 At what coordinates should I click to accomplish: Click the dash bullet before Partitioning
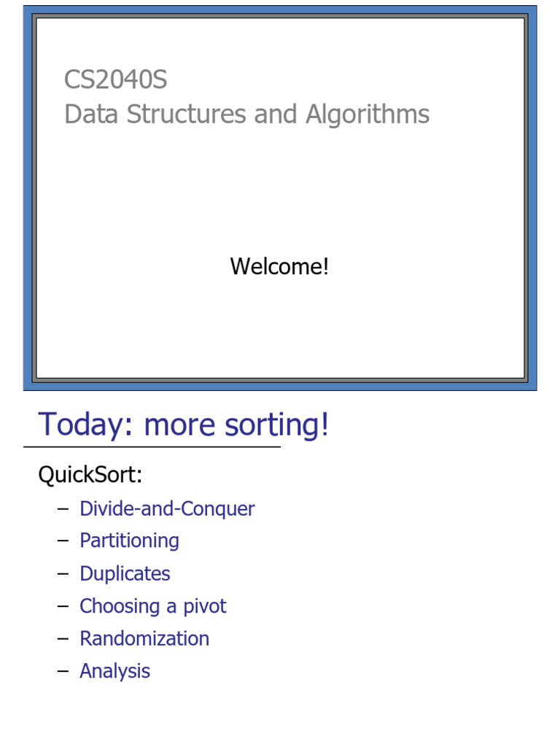pos(63,541)
